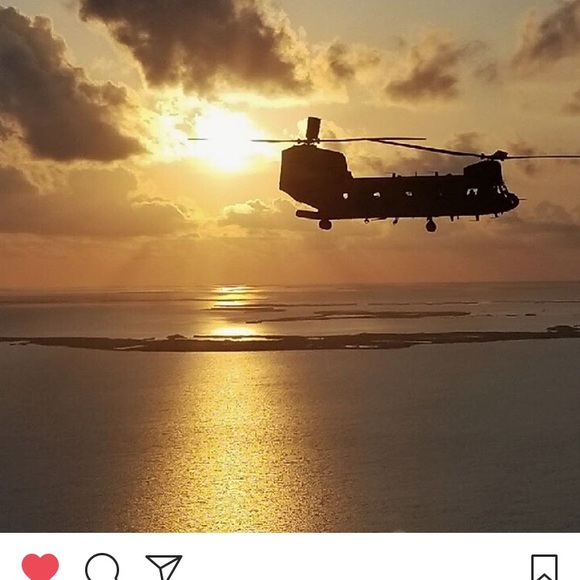580x580 pixels.
Task: Share the post with the paper plane icon
Action: tap(164, 567)
